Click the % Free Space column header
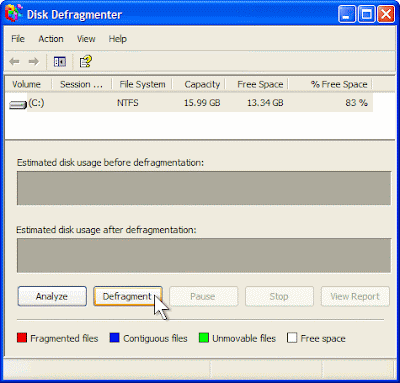 coord(330,84)
